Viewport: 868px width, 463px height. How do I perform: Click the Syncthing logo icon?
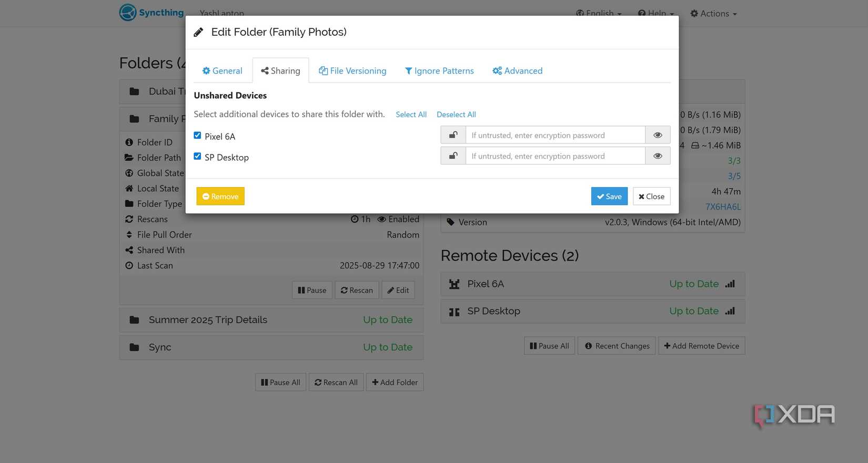click(x=128, y=12)
